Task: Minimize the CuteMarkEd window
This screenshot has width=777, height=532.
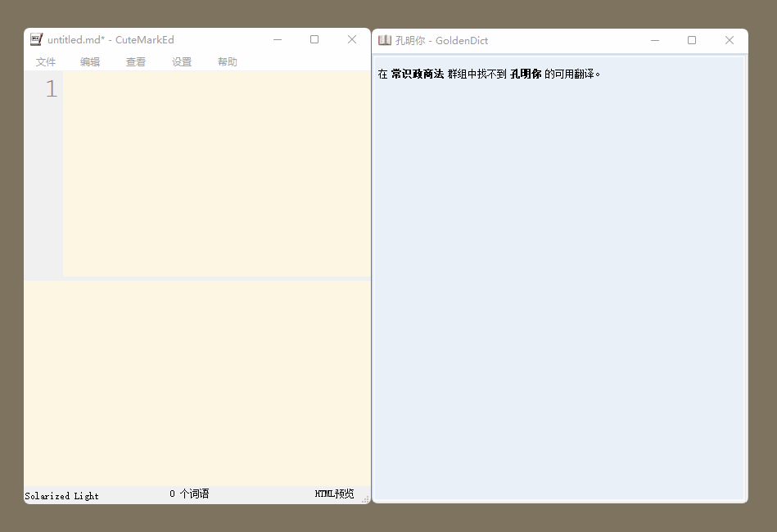Action: point(278,39)
